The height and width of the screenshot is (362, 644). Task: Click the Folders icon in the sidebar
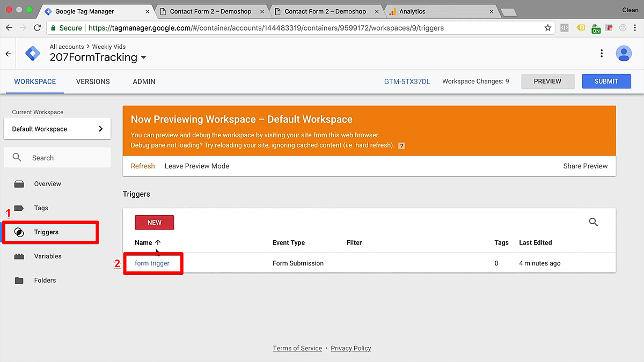19,280
